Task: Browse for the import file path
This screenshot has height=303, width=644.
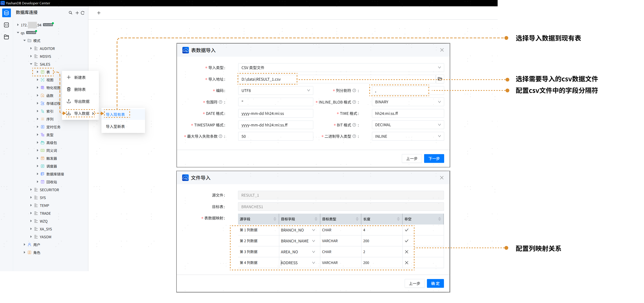Action: pyautogui.click(x=440, y=79)
